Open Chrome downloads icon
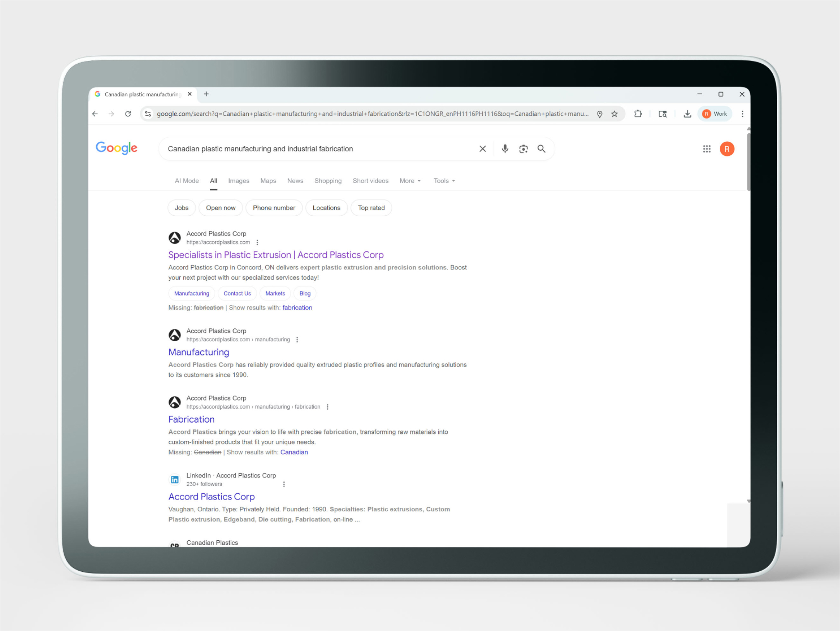 tap(687, 114)
